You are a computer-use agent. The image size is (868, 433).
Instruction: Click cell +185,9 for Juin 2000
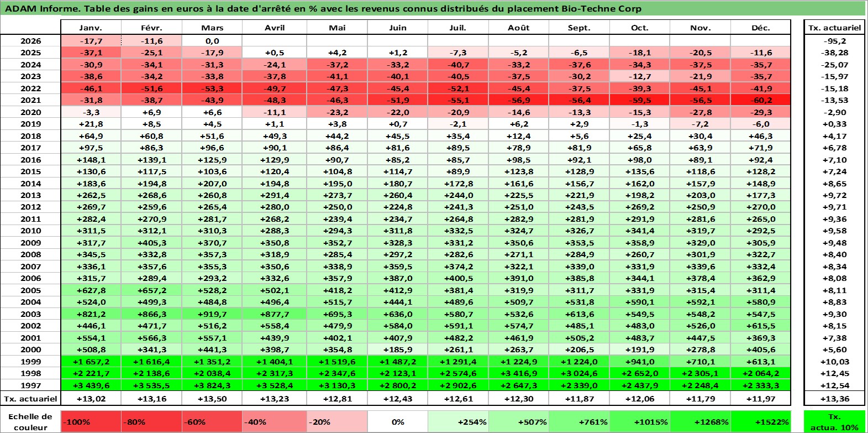pos(397,349)
